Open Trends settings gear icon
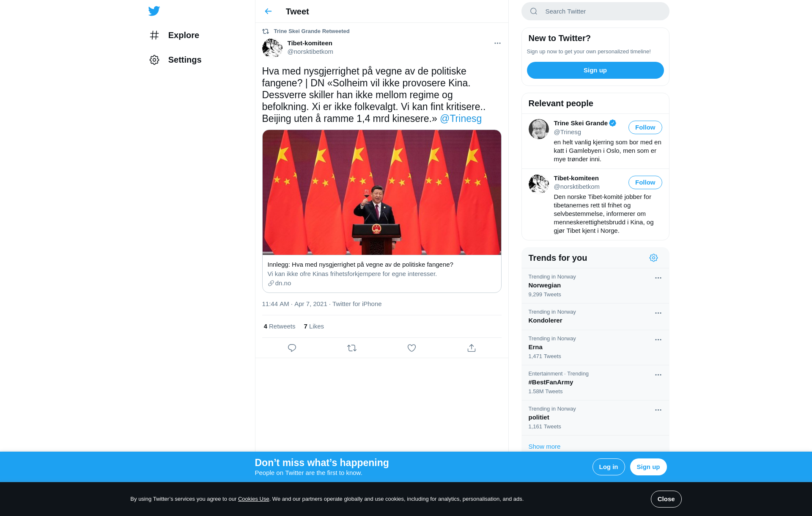 [653, 258]
